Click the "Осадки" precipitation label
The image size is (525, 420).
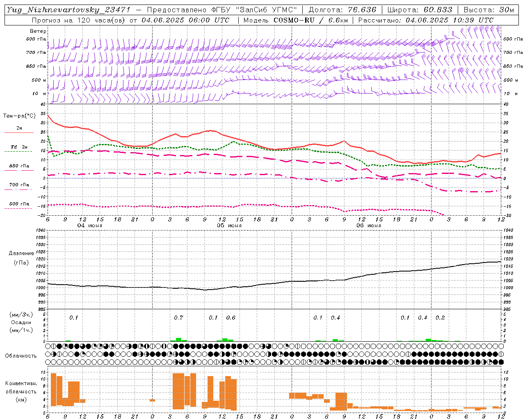tap(21, 322)
